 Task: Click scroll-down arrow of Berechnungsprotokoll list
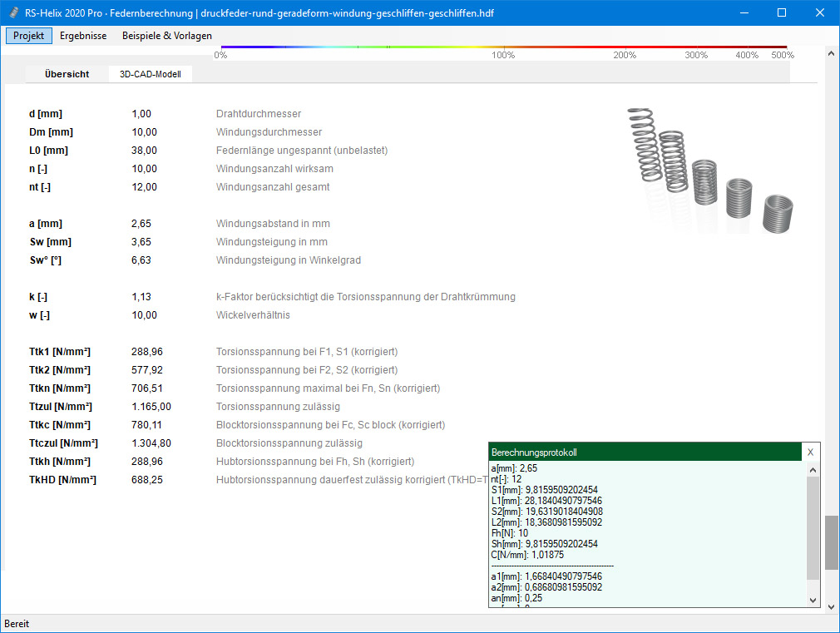(813, 600)
